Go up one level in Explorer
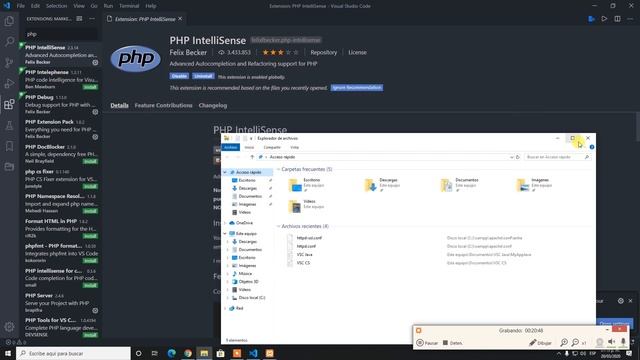Viewport: 640px width, 360px height. coord(252,157)
